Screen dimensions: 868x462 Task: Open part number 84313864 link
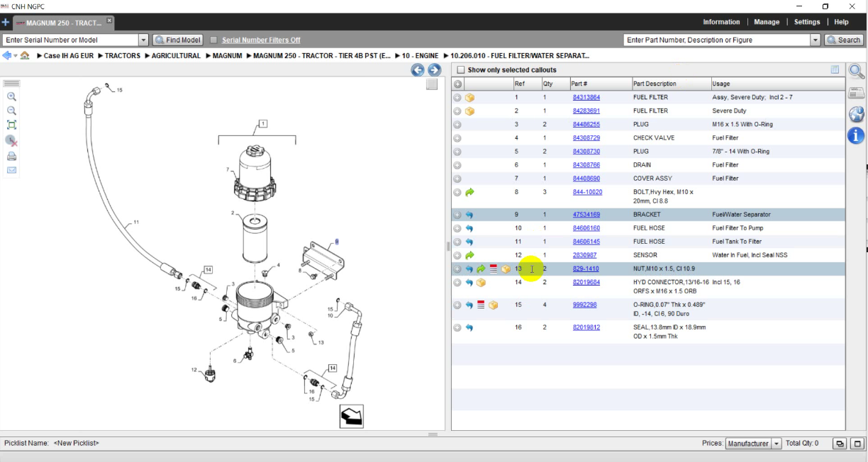(586, 98)
